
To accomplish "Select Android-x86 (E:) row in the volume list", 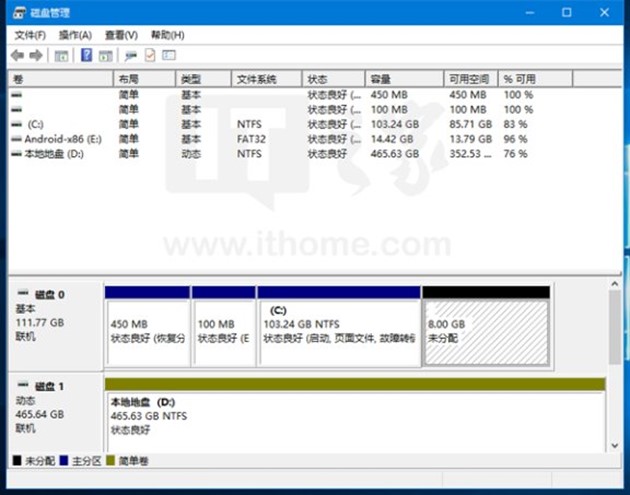I will click(x=62, y=139).
